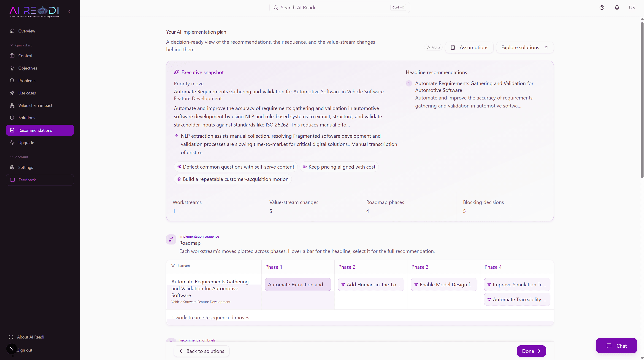The height and width of the screenshot is (360, 644).
Task: Open the Chat widget
Action: (616, 346)
